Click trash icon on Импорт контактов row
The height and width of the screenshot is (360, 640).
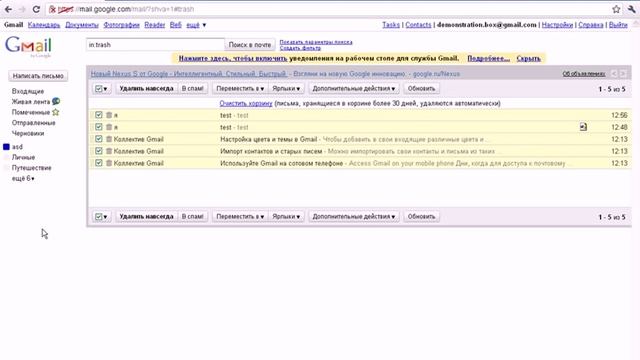click(x=109, y=151)
